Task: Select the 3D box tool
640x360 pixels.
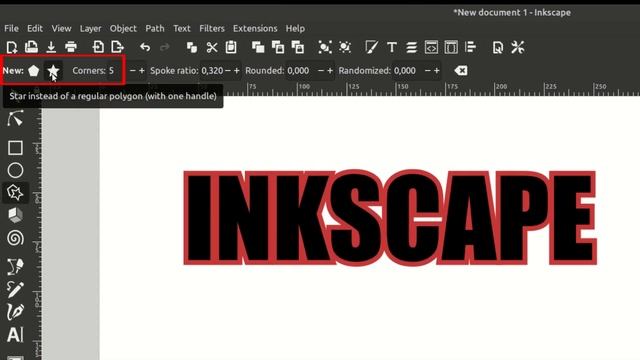Action: [x=15, y=215]
